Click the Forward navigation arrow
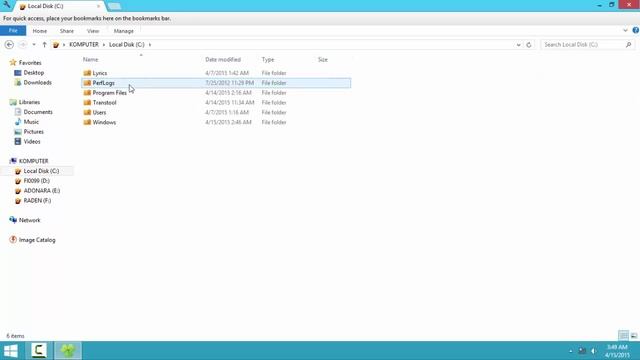This screenshot has width=640, height=360. (23, 44)
